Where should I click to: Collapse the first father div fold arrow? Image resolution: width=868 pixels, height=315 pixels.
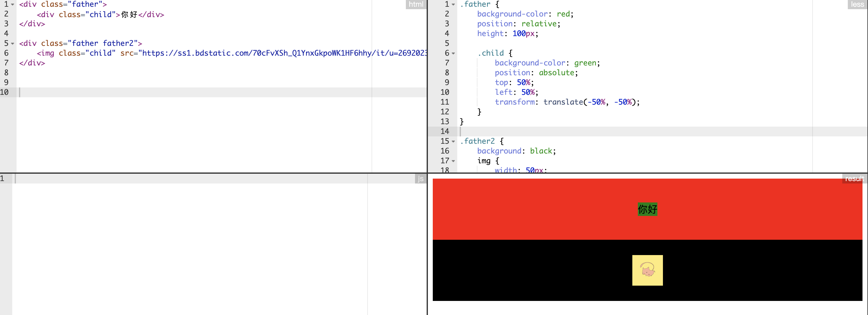pyautogui.click(x=13, y=5)
